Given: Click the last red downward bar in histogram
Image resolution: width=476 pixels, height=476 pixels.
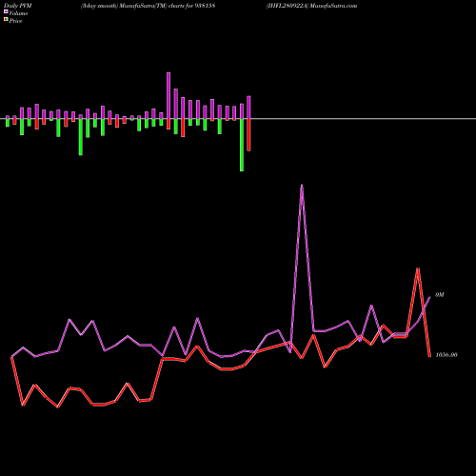Looking at the screenshot, I should pos(248,135).
